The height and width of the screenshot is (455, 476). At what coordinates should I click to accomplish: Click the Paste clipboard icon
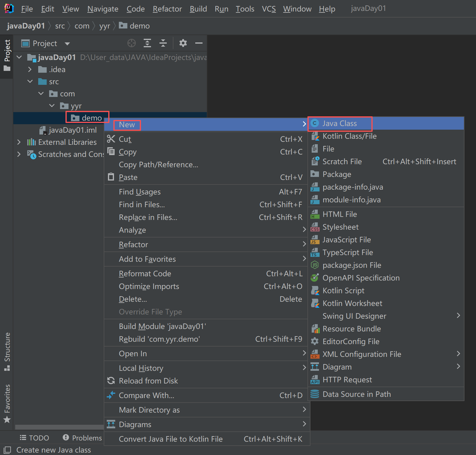click(x=111, y=177)
